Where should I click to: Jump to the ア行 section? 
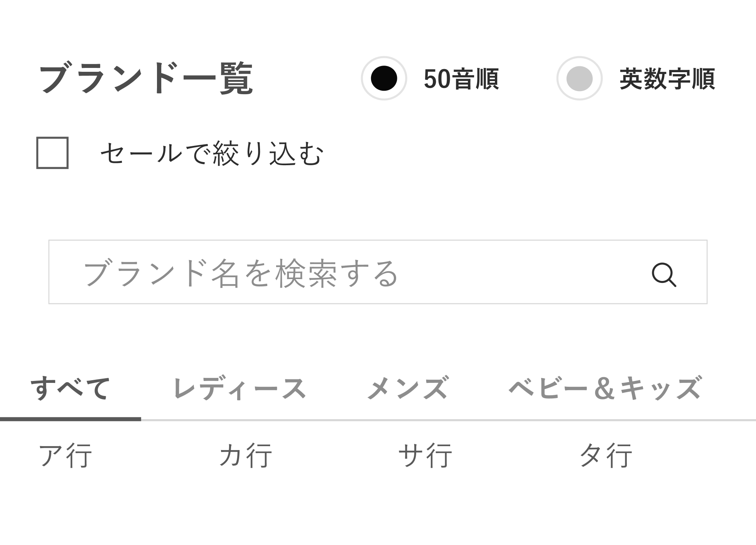click(65, 455)
